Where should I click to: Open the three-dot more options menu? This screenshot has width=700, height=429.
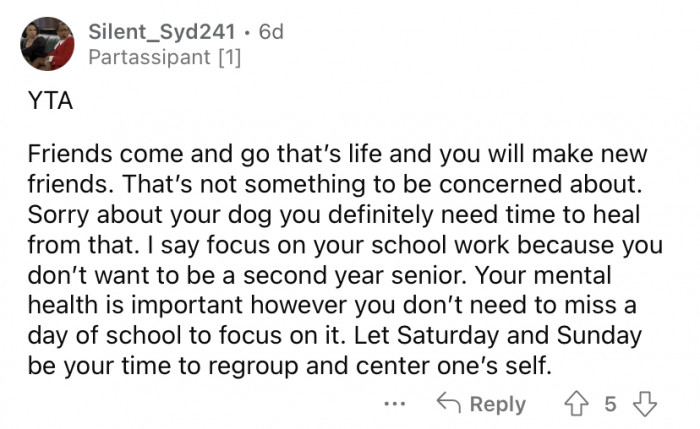(x=395, y=404)
